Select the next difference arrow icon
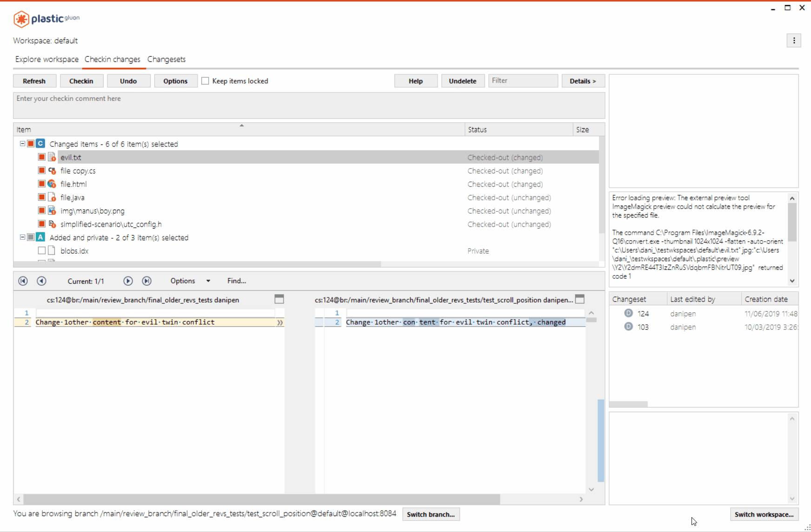The height and width of the screenshot is (532, 811). [x=128, y=281]
